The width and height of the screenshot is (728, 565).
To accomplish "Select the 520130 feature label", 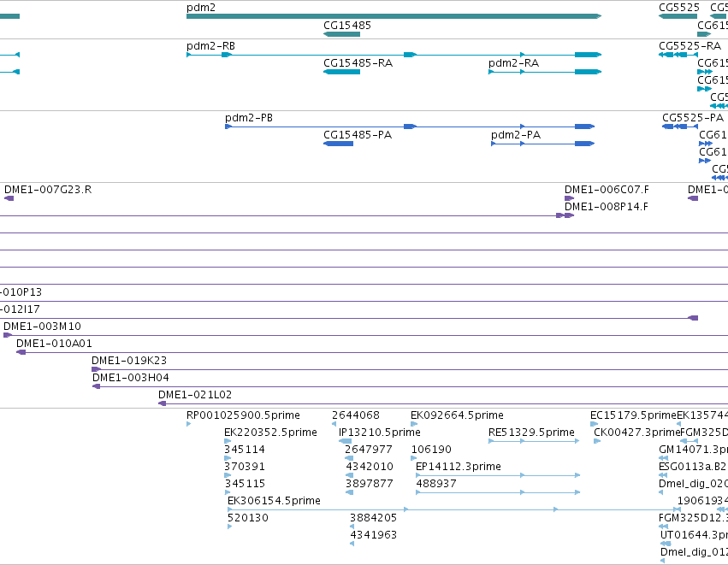I will point(248,518).
